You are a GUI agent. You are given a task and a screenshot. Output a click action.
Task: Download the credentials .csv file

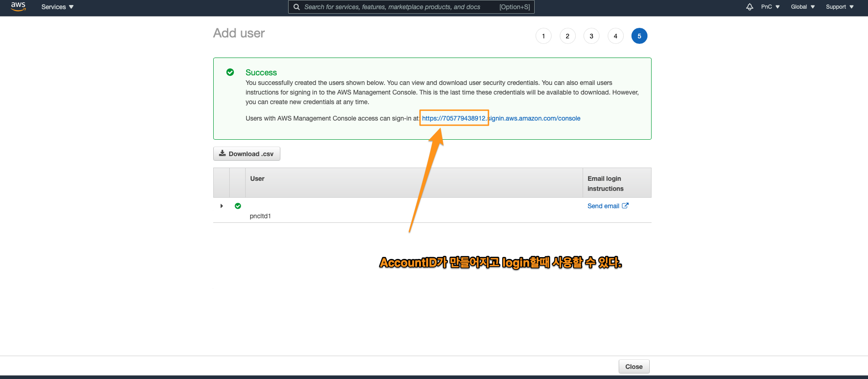(247, 154)
